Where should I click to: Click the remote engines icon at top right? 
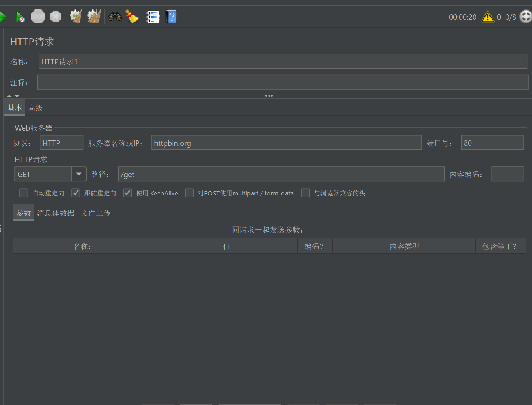point(526,17)
